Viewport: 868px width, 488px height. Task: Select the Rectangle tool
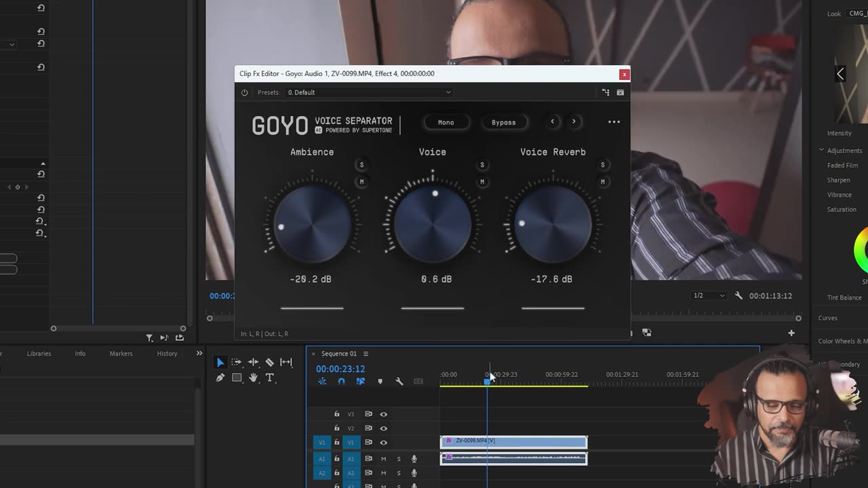pos(237,378)
